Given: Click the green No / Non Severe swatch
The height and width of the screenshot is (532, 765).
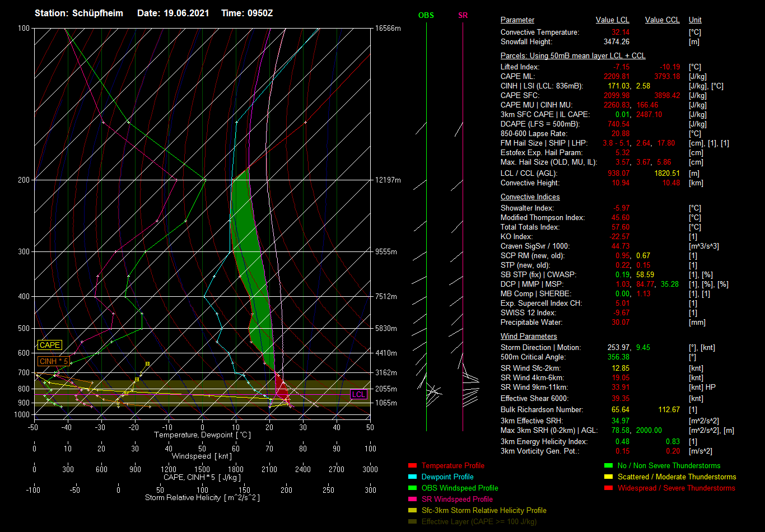Looking at the screenshot, I should pyautogui.click(x=609, y=466).
